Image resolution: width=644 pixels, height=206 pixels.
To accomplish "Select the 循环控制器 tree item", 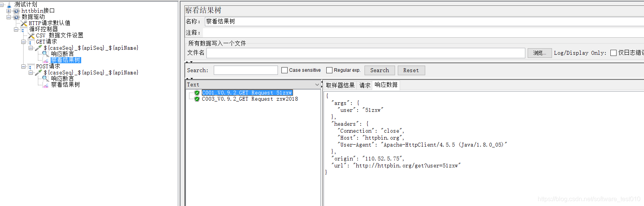I will 44,29.
